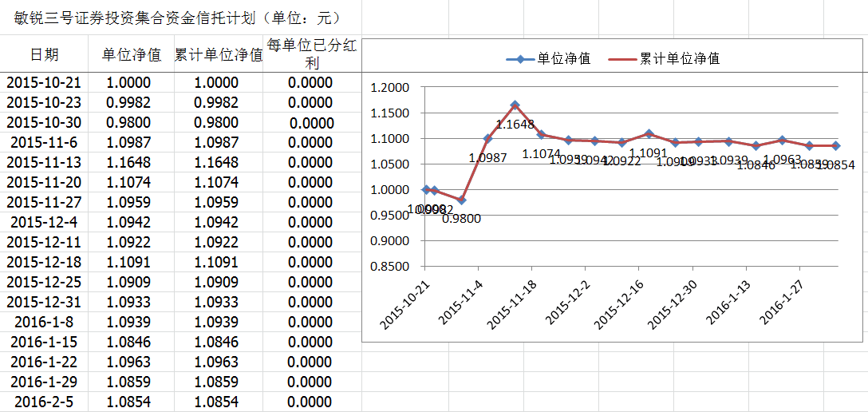
Task: Click the 日期 column header cell
Action: (44, 54)
